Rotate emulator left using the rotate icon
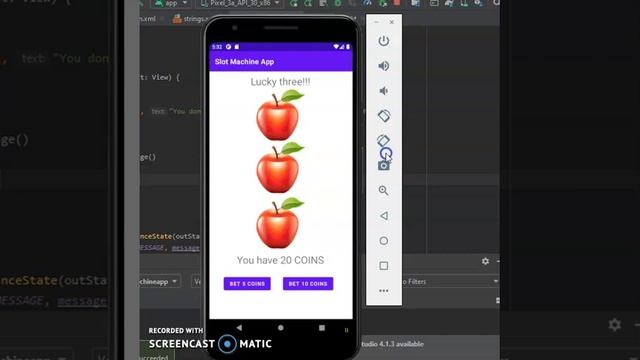The image size is (640, 360). click(383, 116)
